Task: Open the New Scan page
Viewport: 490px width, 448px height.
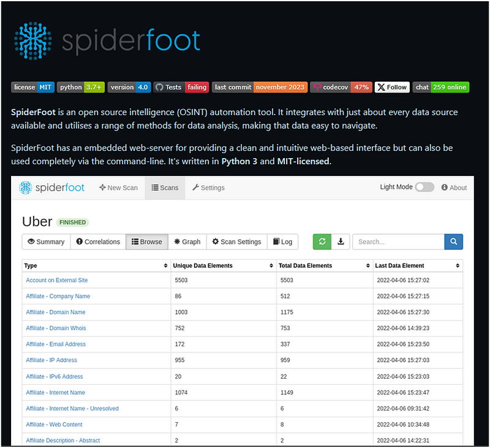Action: [118, 188]
